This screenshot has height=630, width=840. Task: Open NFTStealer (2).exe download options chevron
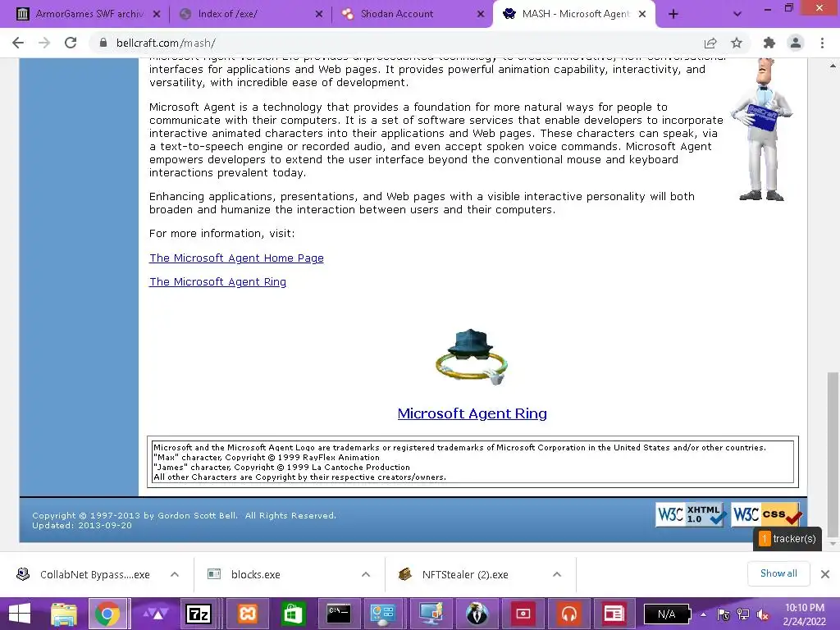[557, 574]
